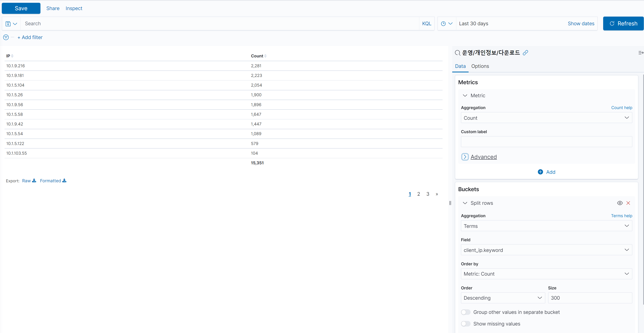Enable Show missing values switch
Screen dimensions: 644x333
pyautogui.click(x=465, y=324)
